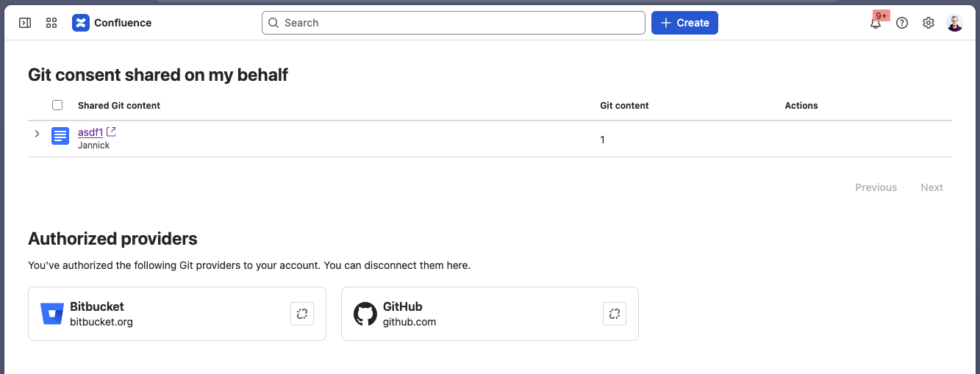Focus the Search input field
Viewport: 980px width, 374px height.
point(453,23)
